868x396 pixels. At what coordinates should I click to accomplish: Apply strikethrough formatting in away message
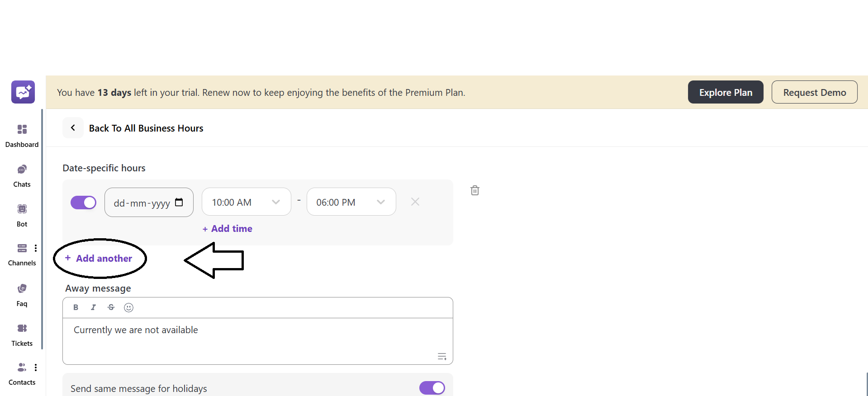[x=111, y=307]
